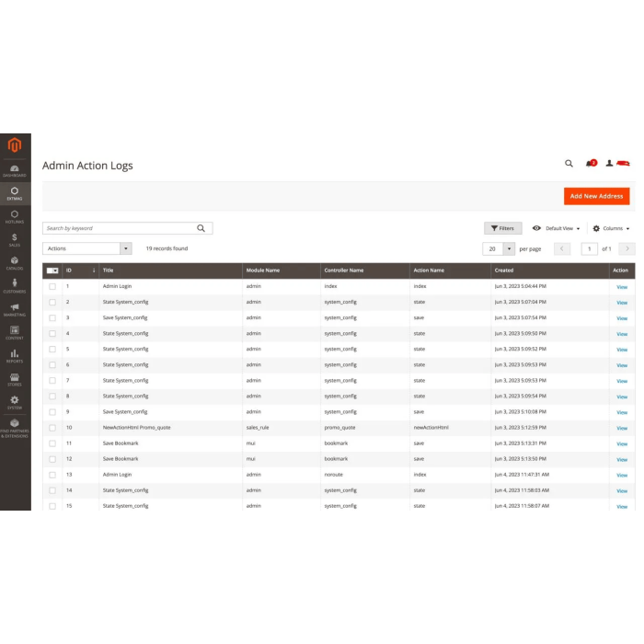Screen dimensions: 644x644
Task: Click the Magento logo icon
Action: pos(15,145)
